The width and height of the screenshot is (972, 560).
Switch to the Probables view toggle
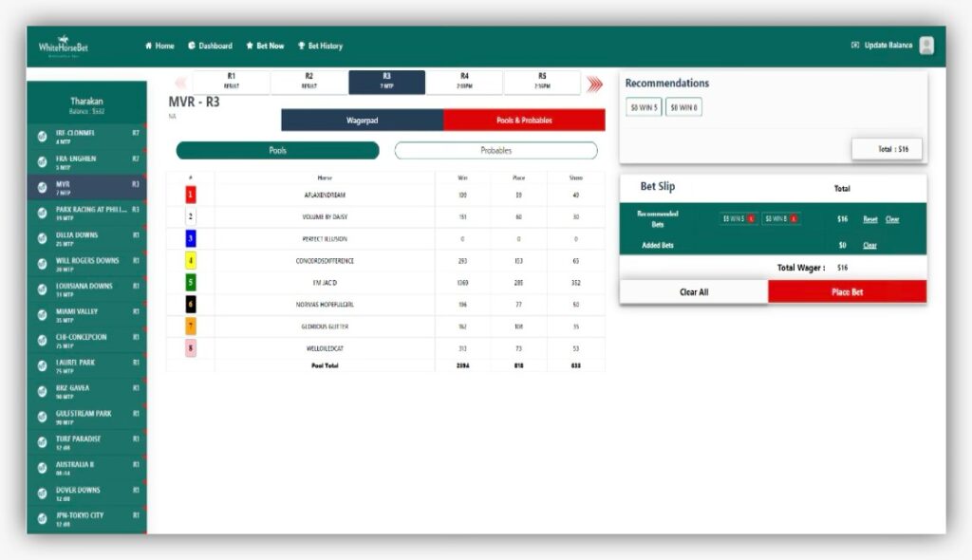(495, 151)
